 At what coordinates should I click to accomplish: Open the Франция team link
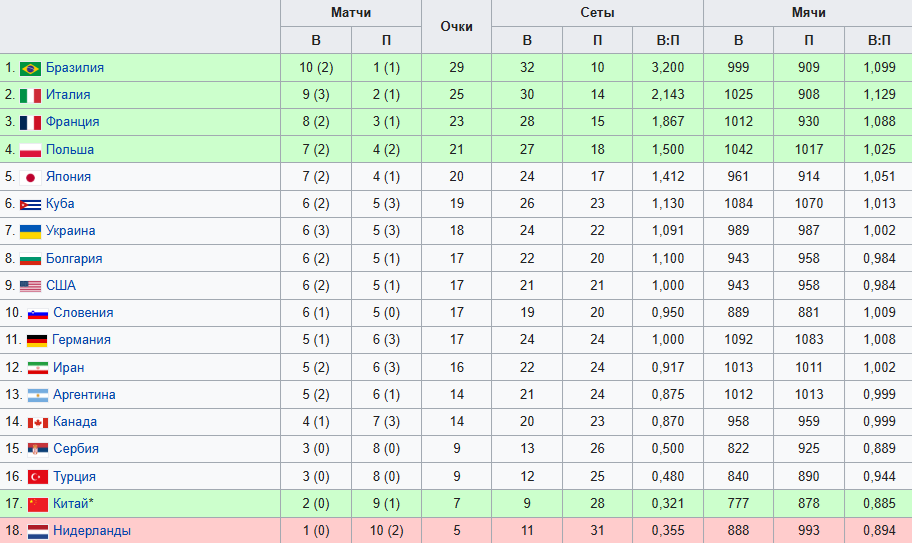pyautogui.click(x=72, y=122)
